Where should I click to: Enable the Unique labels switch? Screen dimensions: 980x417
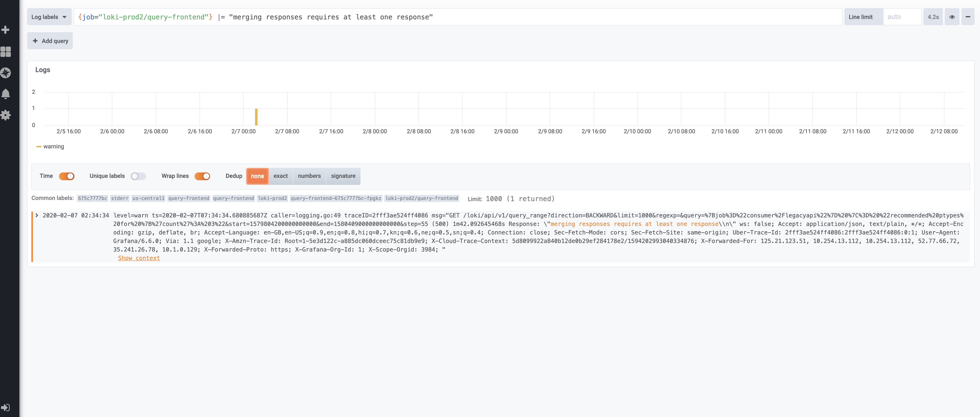[x=139, y=176]
